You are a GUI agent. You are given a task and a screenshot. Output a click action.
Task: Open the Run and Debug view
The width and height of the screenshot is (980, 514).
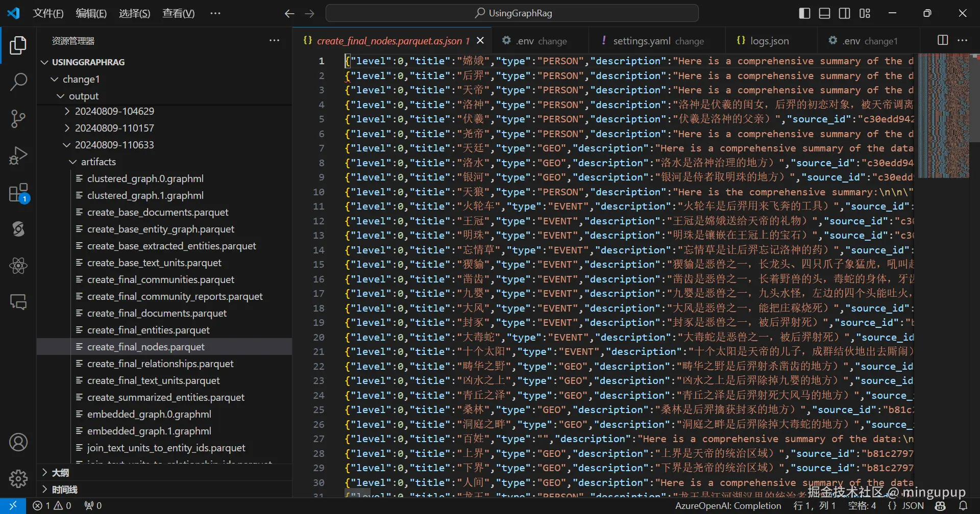[x=18, y=156]
